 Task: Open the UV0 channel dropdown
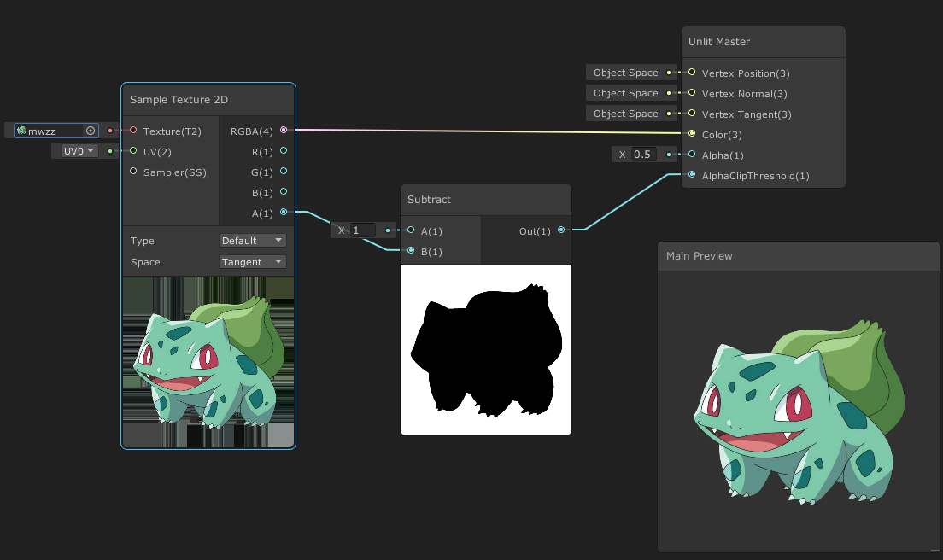(x=79, y=151)
